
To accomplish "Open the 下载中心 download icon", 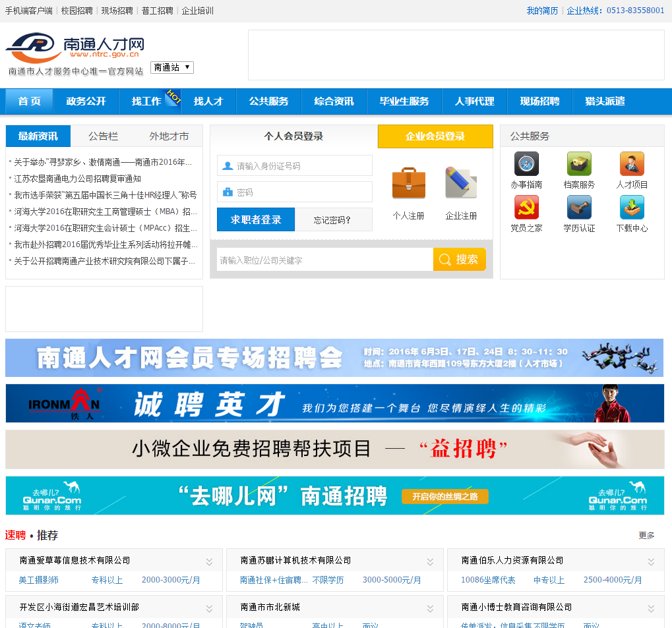I will 632,208.
